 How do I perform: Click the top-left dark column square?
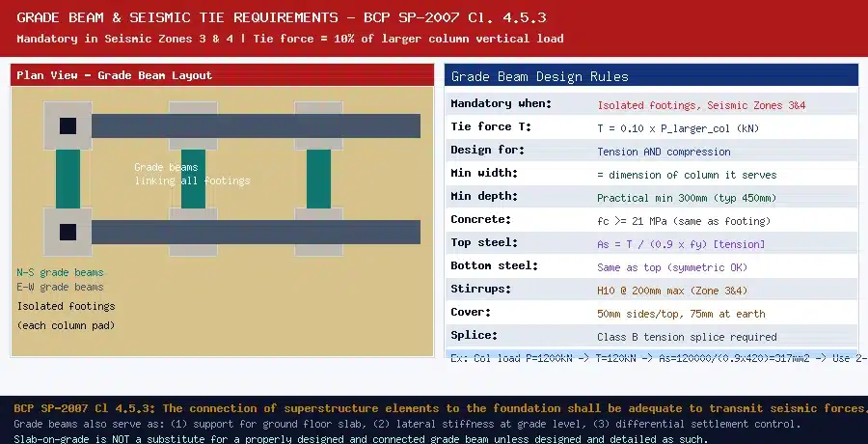(68, 125)
